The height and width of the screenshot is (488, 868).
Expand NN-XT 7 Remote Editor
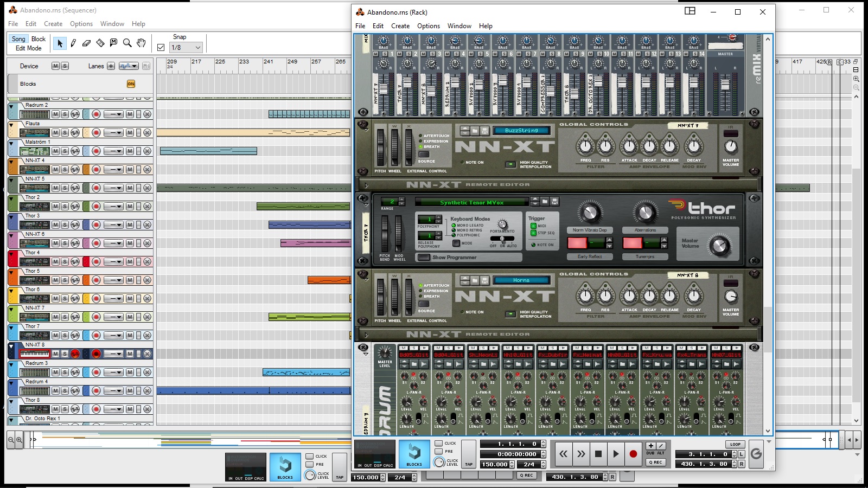[366, 185]
